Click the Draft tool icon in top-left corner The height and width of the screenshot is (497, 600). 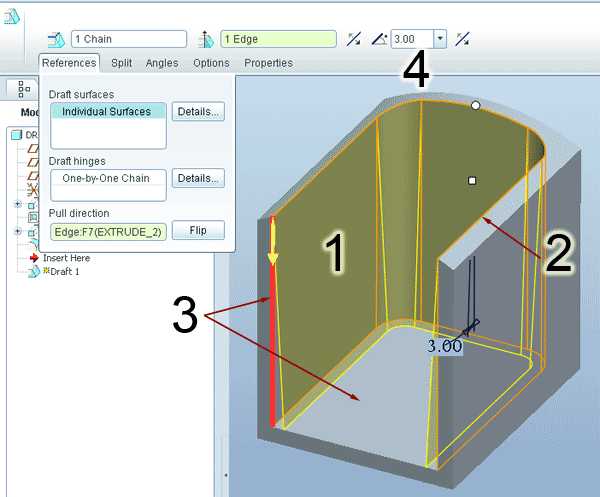pyautogui.click(x=12, y=20)
